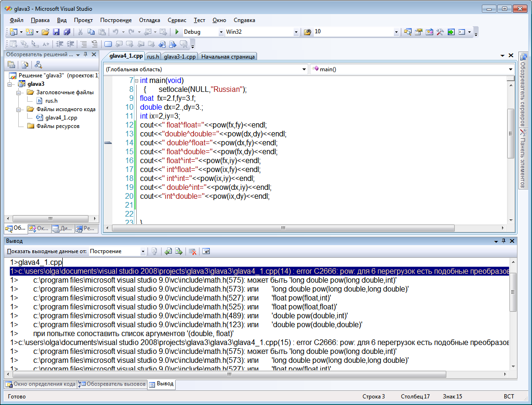Image resolution: width=532 pixels, height=405 pixels.
Task: Open the Панель элементов side panel
Action: coord(523,158)
